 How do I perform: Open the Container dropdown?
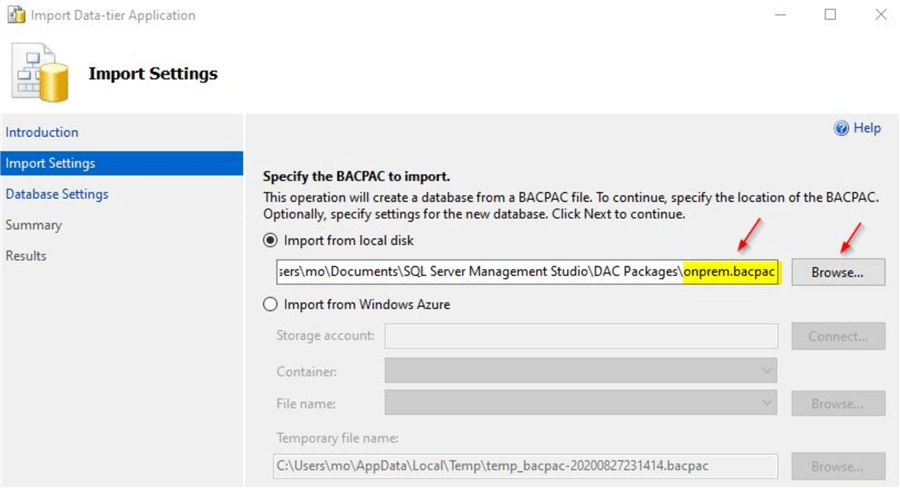coord(581,371)
